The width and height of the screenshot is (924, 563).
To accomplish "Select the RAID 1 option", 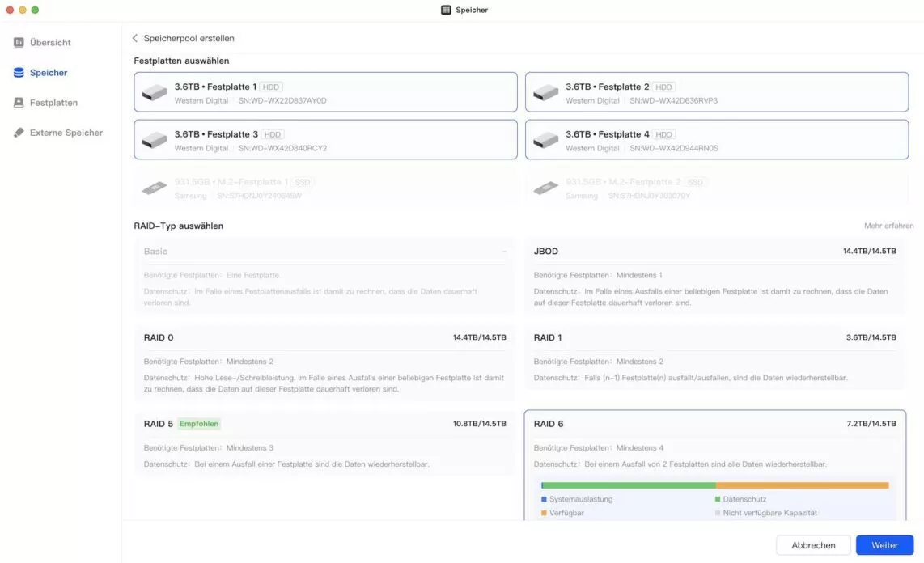I will tap(714, 357).
